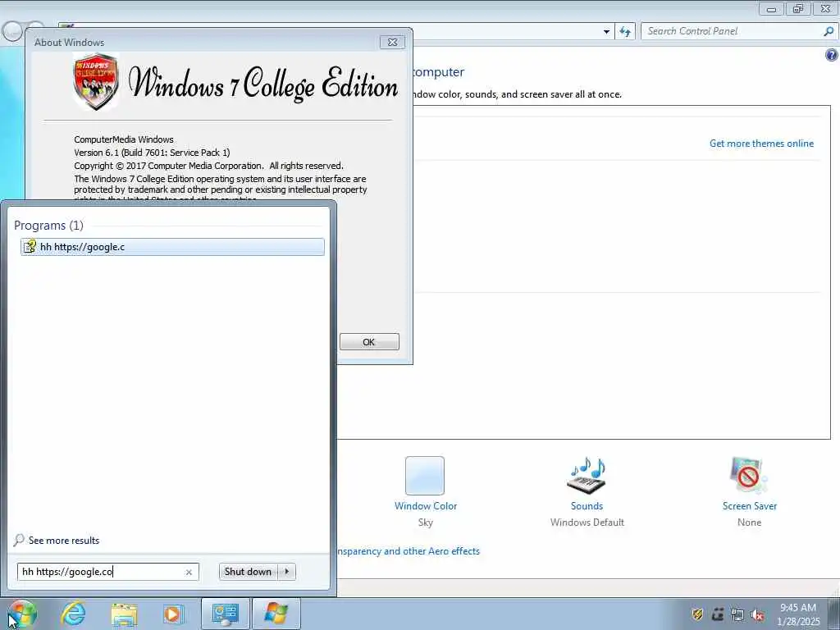The height and width of the screenshot is (630, 840).
Task: Open the shield security tray icon
Action: 697,614
